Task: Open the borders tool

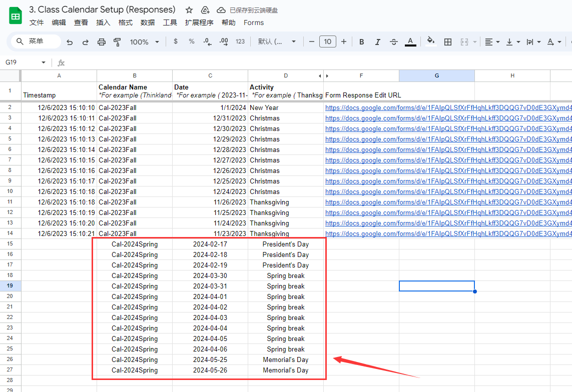Action: pos(448,42)
